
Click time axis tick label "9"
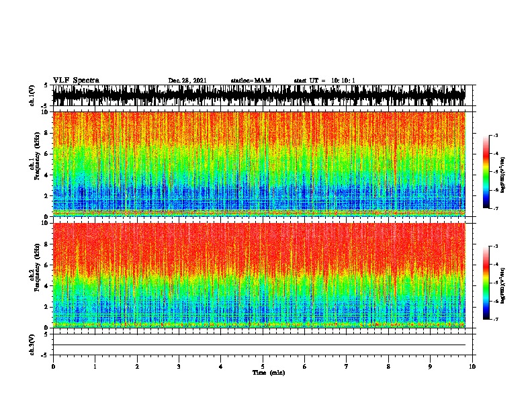[430, 367]
